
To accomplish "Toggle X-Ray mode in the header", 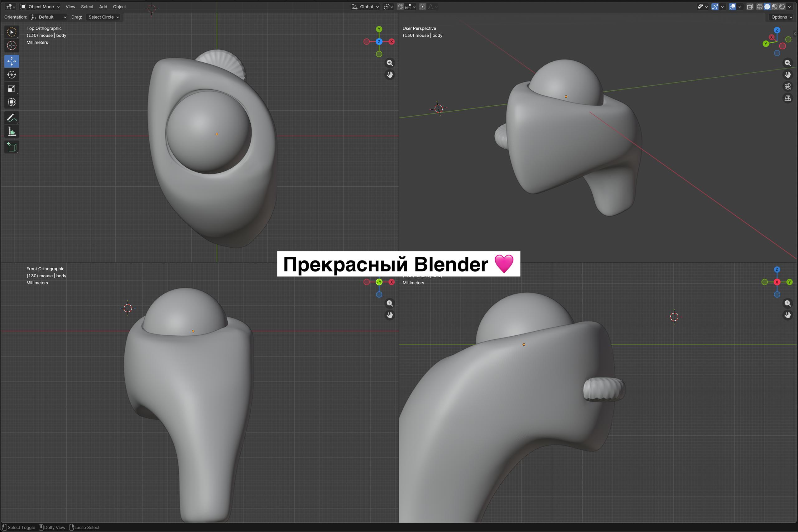I will click(750, 7).
